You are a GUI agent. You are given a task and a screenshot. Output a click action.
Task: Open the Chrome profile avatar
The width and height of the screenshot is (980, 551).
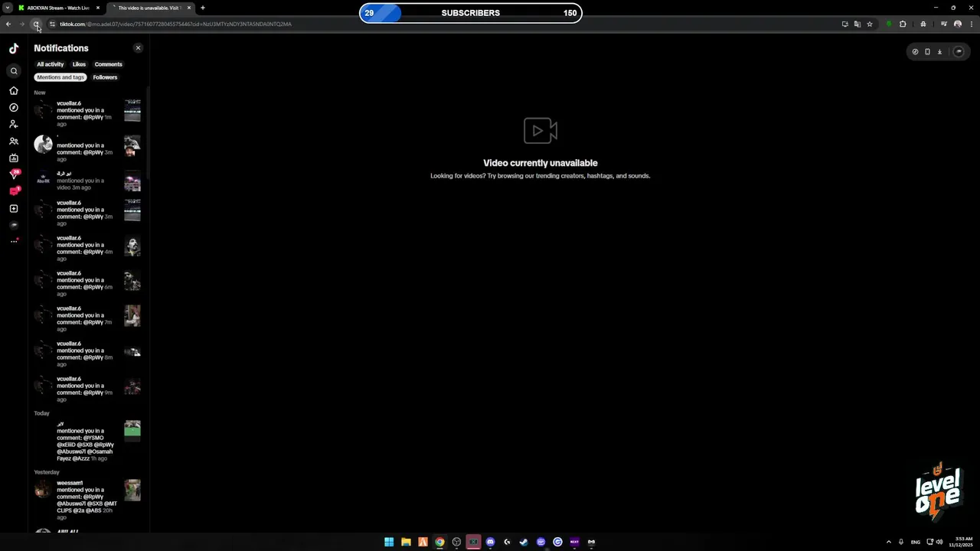pos(958,24)
